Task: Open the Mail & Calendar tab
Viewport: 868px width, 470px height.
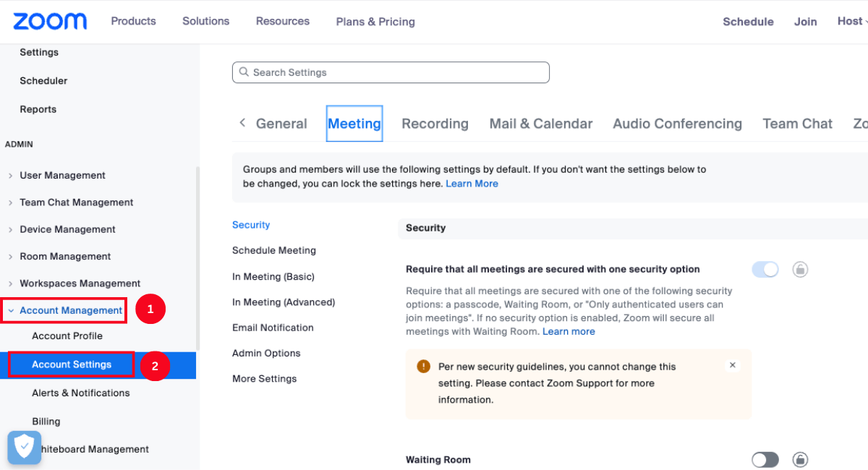Action: tap(541, 124)
